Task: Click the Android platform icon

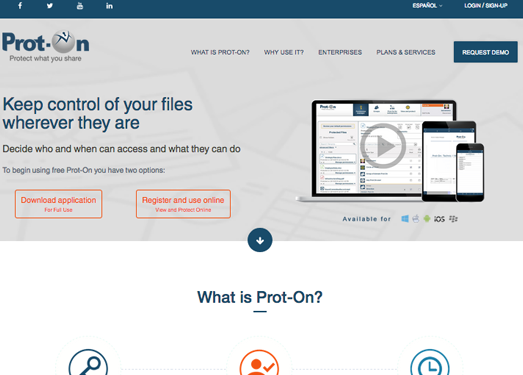Action: (427, 219)
